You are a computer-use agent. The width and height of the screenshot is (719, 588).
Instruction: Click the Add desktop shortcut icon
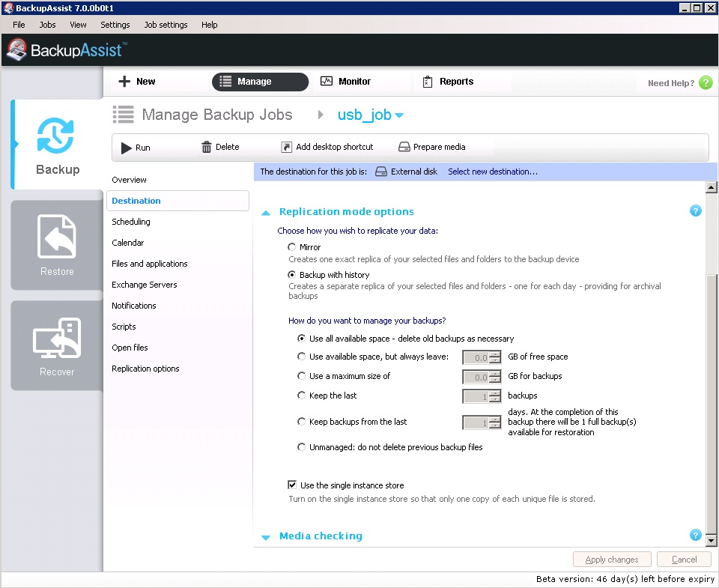[x=286, y=147]
